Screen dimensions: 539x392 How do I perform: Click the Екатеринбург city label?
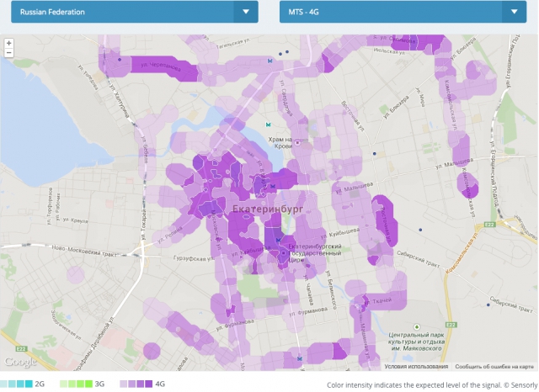pyautogui.click(x=268, y=209)
